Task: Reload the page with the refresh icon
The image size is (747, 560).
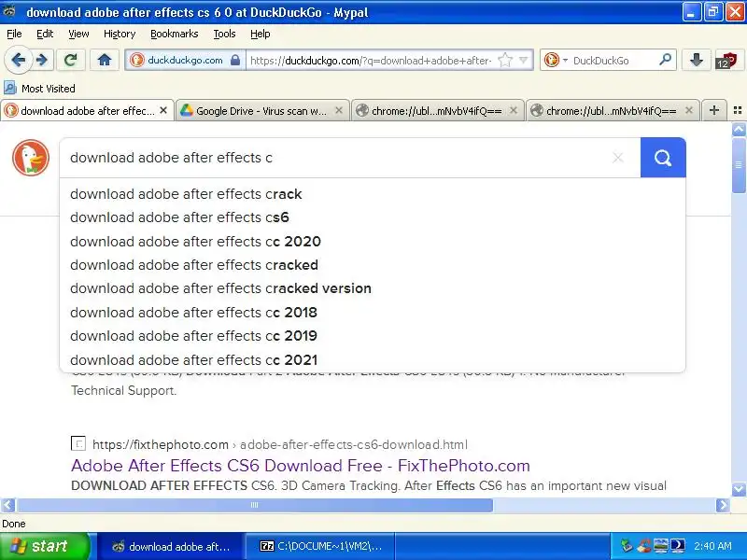Action: point(71,60)
